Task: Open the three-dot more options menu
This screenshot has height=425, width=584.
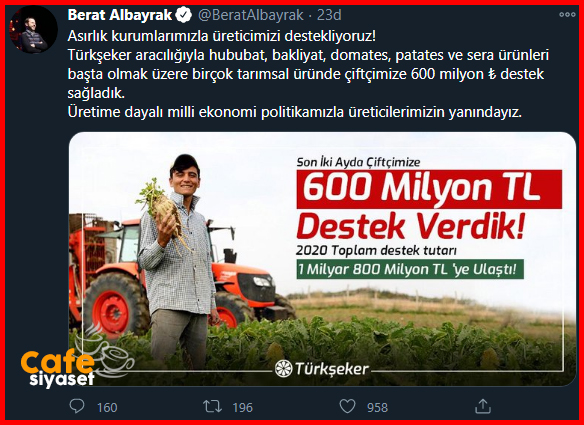Action: [x=567, y=15]
